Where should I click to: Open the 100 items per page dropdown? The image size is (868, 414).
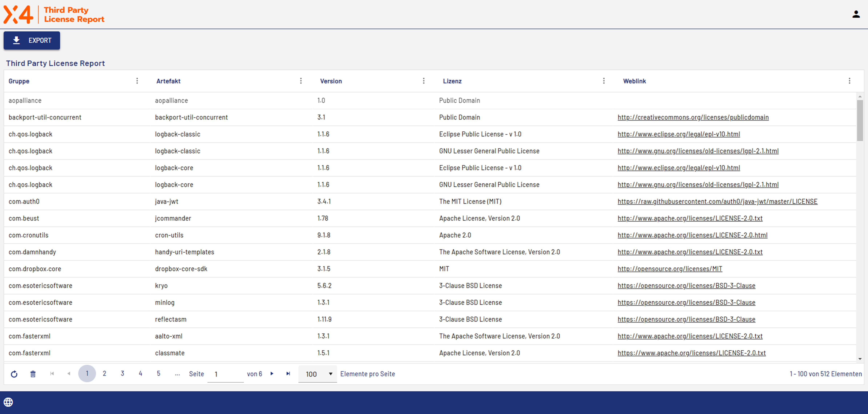(318, 374)
